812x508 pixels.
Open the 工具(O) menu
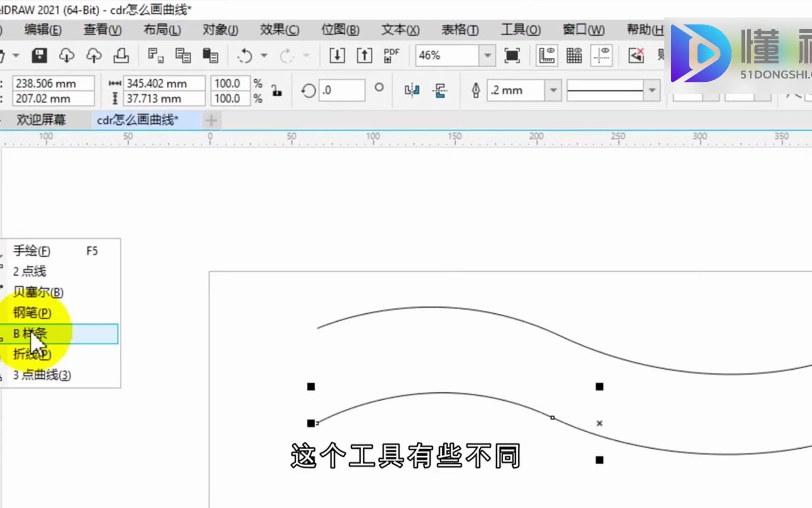coord(521,30)
